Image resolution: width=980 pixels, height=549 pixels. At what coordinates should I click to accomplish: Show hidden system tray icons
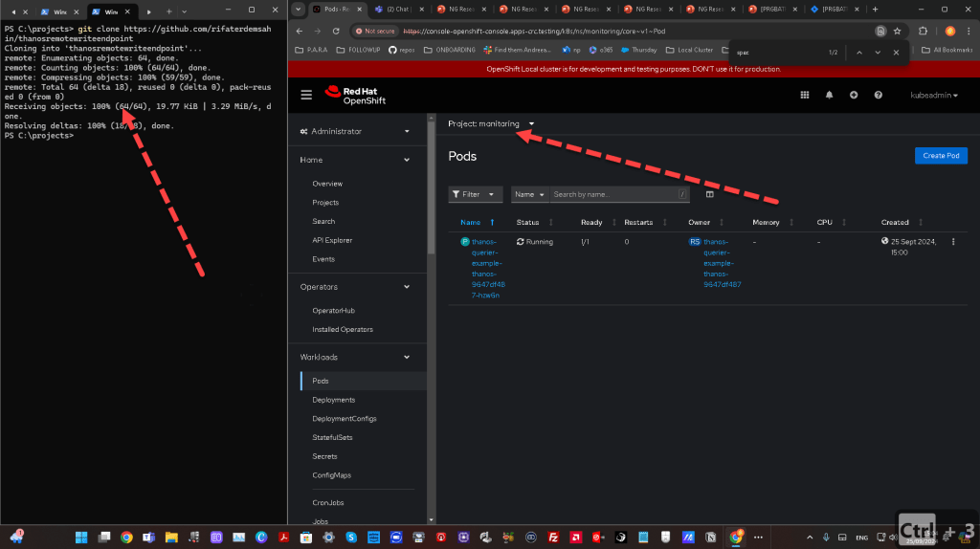[810, 538]
